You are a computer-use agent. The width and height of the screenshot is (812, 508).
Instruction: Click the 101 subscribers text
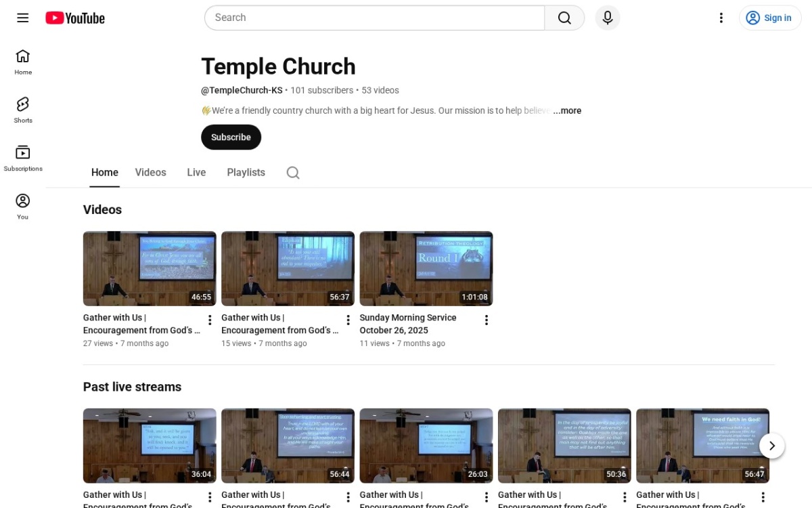click(x=322, y=90)
